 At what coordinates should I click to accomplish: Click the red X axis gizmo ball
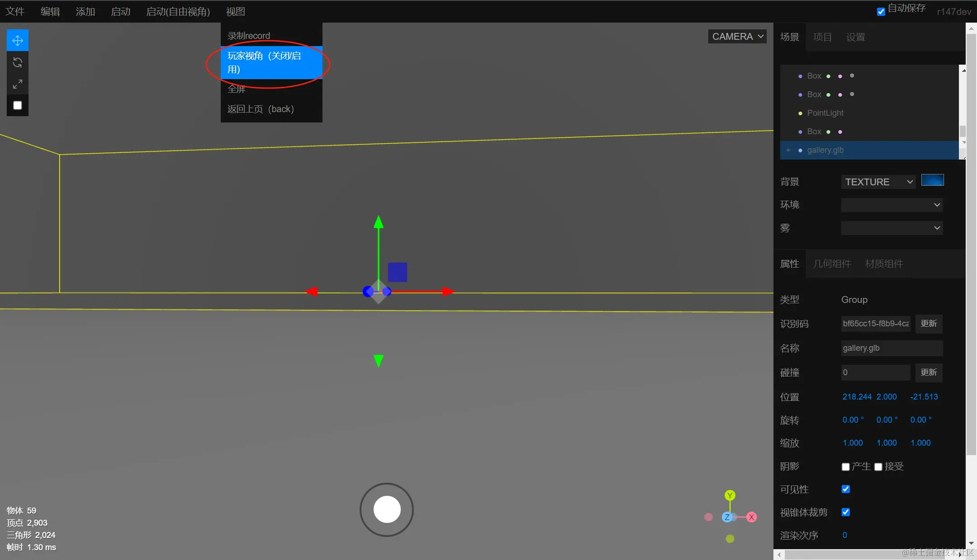click(x=751, y=517)
